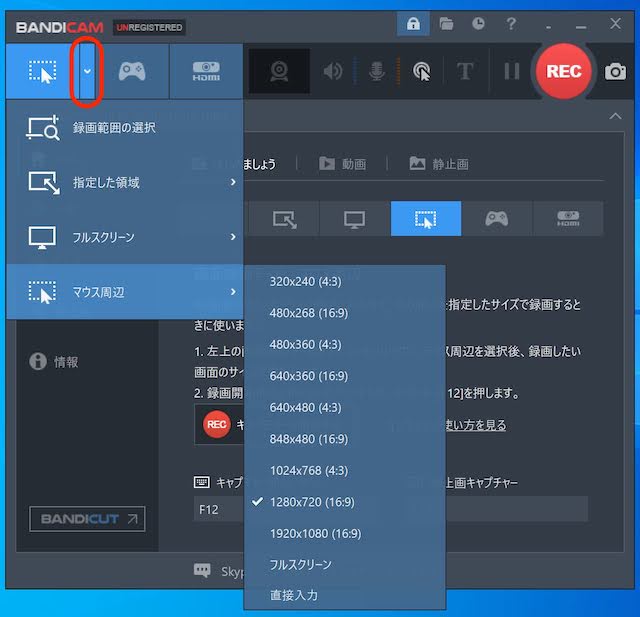The width and height of the screenshot is (640, 617).
Task: Select the mouse-area recording mode button
Action: [42, 71]
